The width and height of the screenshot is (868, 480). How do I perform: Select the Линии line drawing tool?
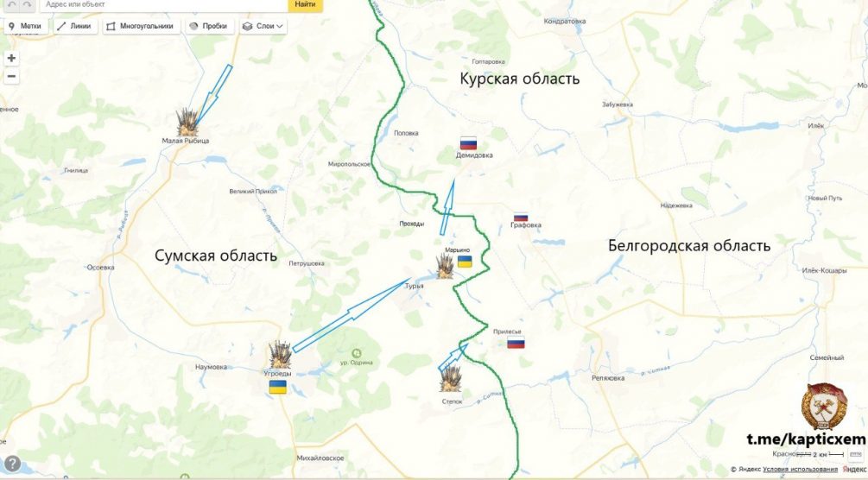75,26
